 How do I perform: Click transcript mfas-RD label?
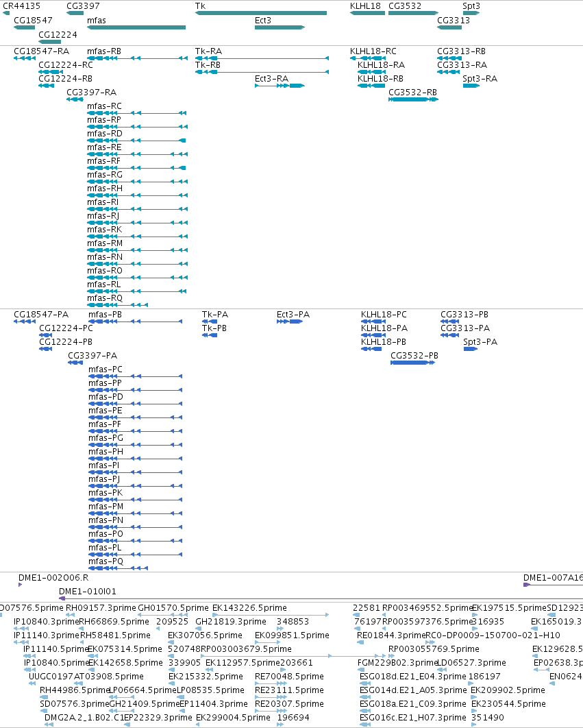click(x=104, y=133)
